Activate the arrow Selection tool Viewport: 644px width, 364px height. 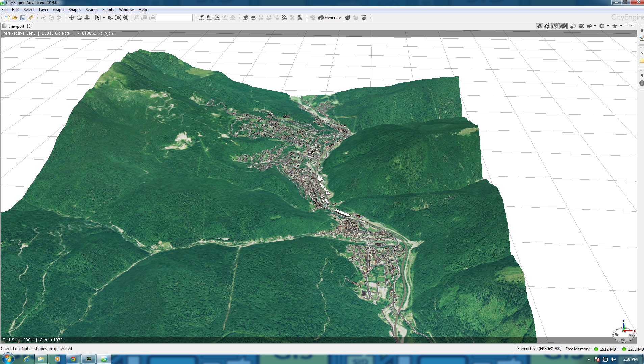(x=98, y=18)
